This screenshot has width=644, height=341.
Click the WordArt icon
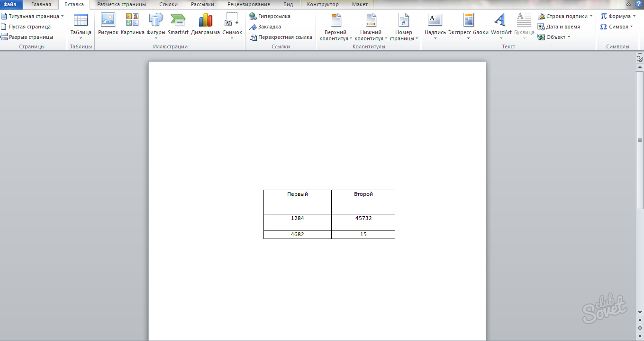coord(501,20)
